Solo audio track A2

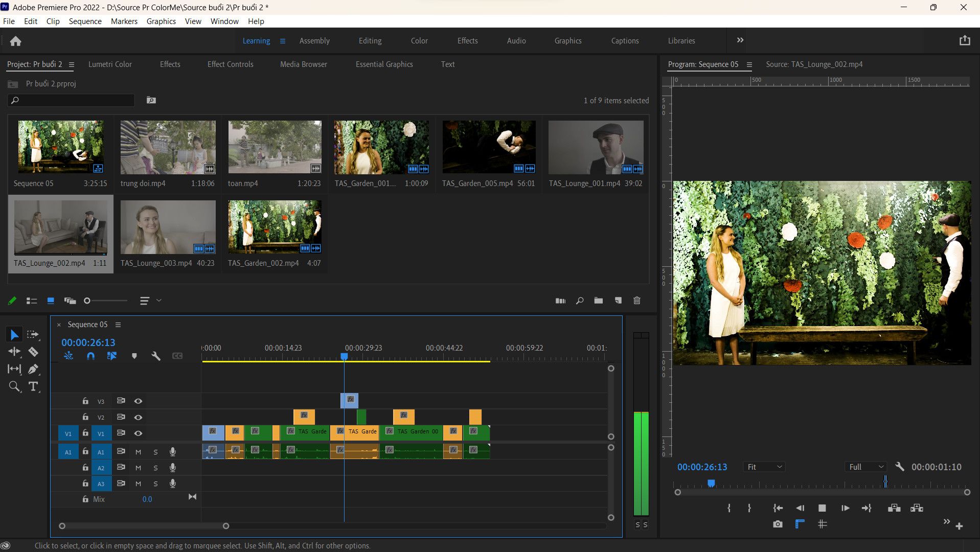155,468
